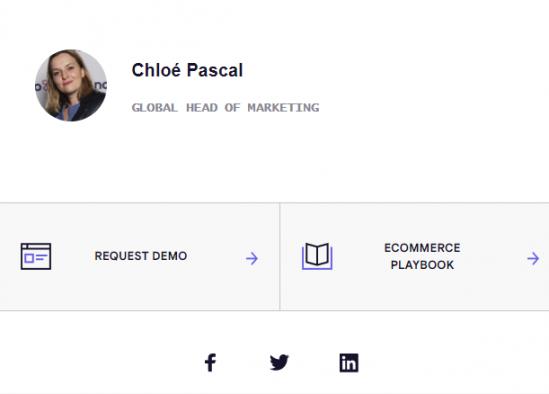Click the word Marketing in the job title
The image size is (549, 394).
[283, 108]
